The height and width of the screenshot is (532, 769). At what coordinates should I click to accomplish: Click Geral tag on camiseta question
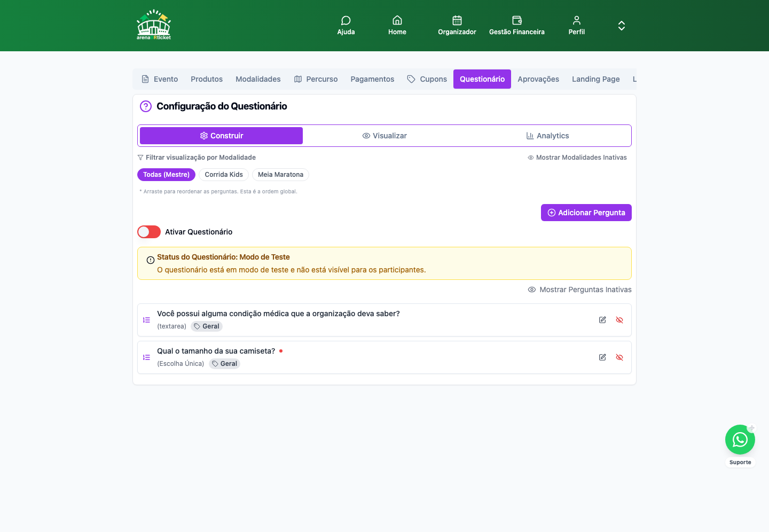click(224, 364)
